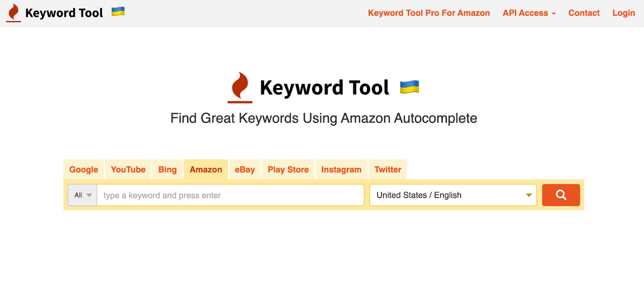Viewport: 644px width, 307px height.
Task: Go to the Contact page
Action: pos(584,13)
